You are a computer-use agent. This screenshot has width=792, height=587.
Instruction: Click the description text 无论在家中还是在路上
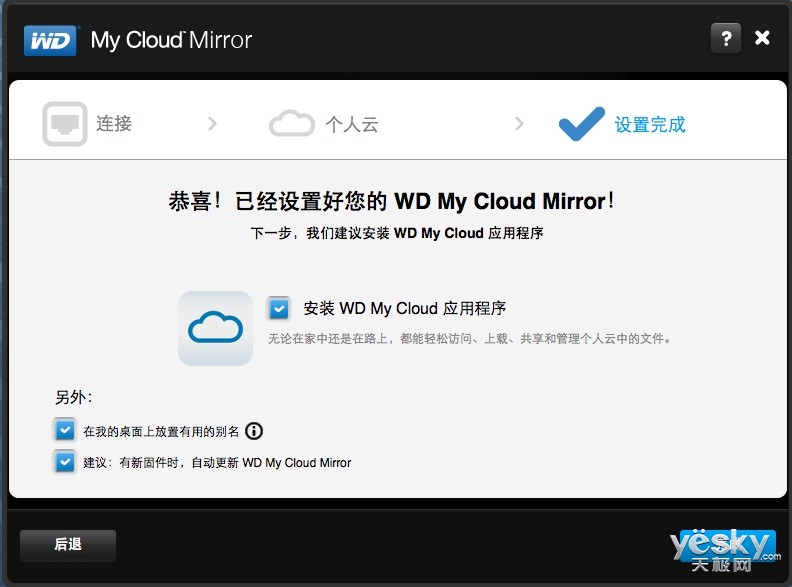point(469,338)
